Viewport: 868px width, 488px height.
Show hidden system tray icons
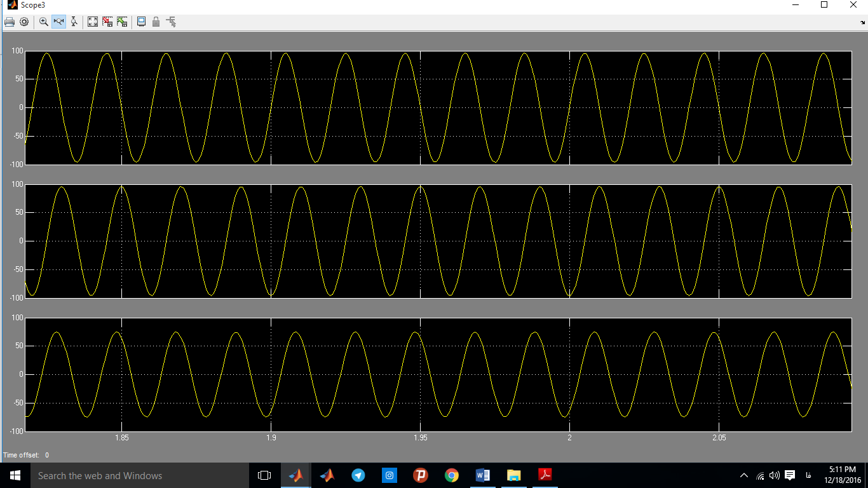[744, 475]
